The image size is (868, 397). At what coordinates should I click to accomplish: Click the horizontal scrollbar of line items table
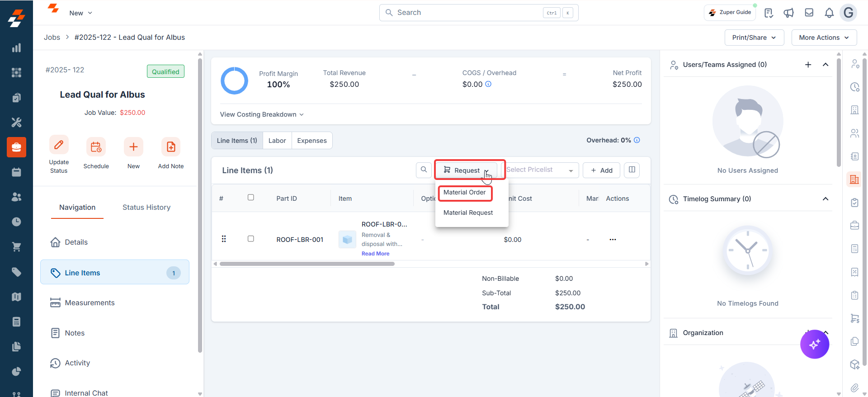[x=307, y=264]
